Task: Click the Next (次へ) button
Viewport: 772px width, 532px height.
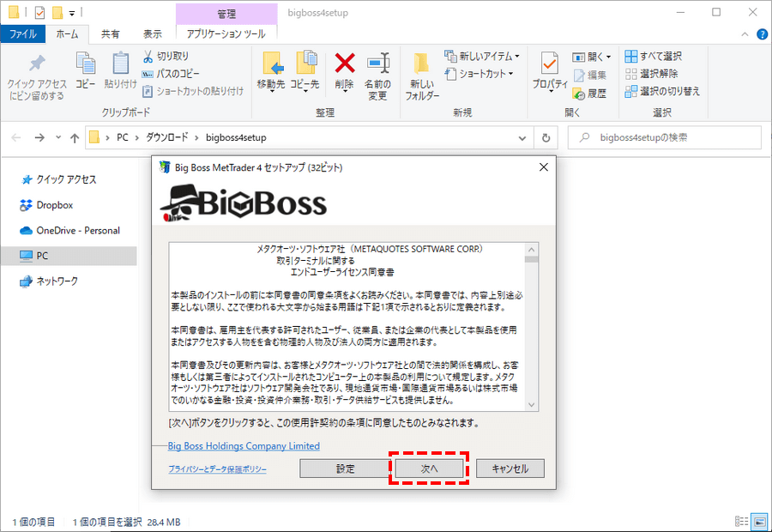Action: coord(429,469)
